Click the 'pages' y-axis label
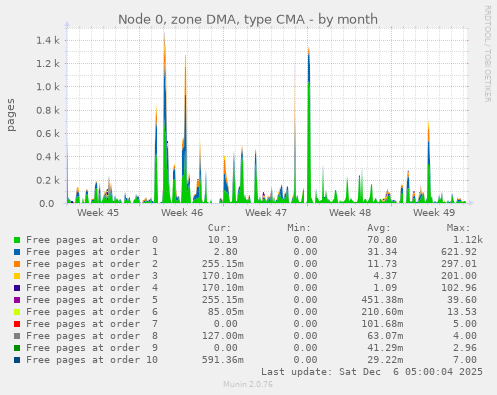 click(11, 115)
